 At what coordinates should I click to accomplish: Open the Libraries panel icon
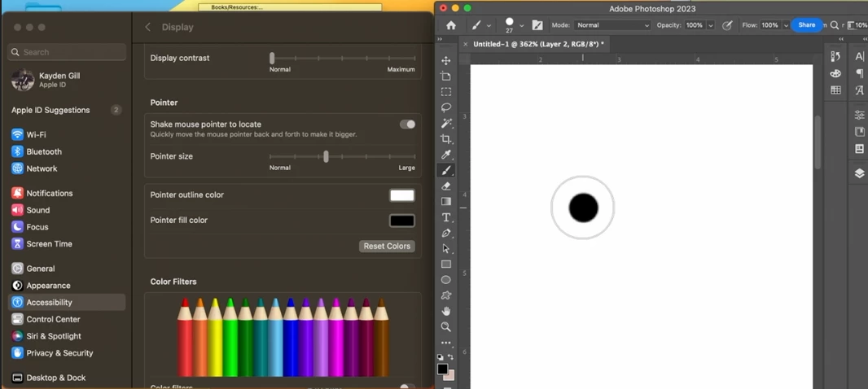pos(859,132)
